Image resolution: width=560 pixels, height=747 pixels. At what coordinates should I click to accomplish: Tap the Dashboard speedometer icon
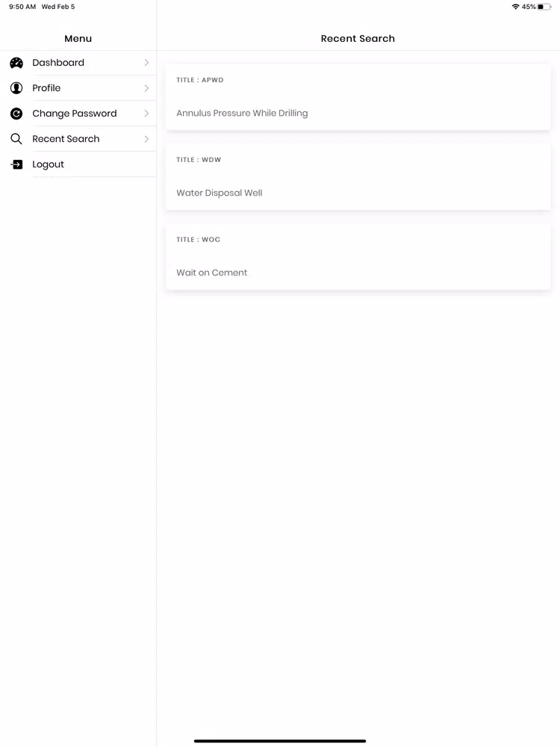tap(16, 63)
